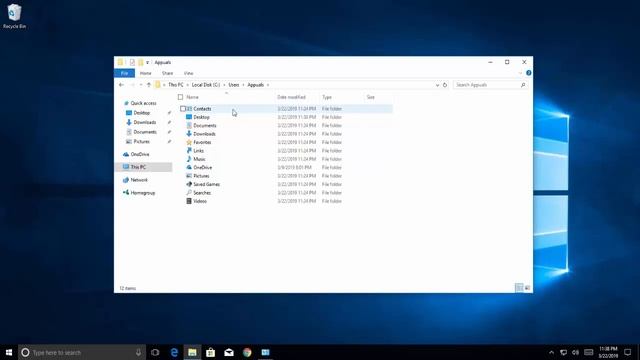Viewport: 640px width, 360px height.
Task: Select Pictures under Quick access
Action: coord(138,142)
